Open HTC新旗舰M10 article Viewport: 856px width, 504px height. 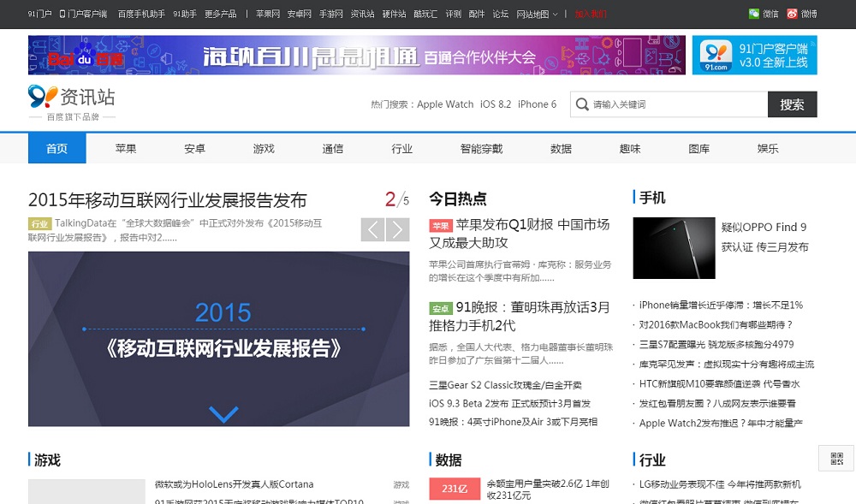coord(719,384)
